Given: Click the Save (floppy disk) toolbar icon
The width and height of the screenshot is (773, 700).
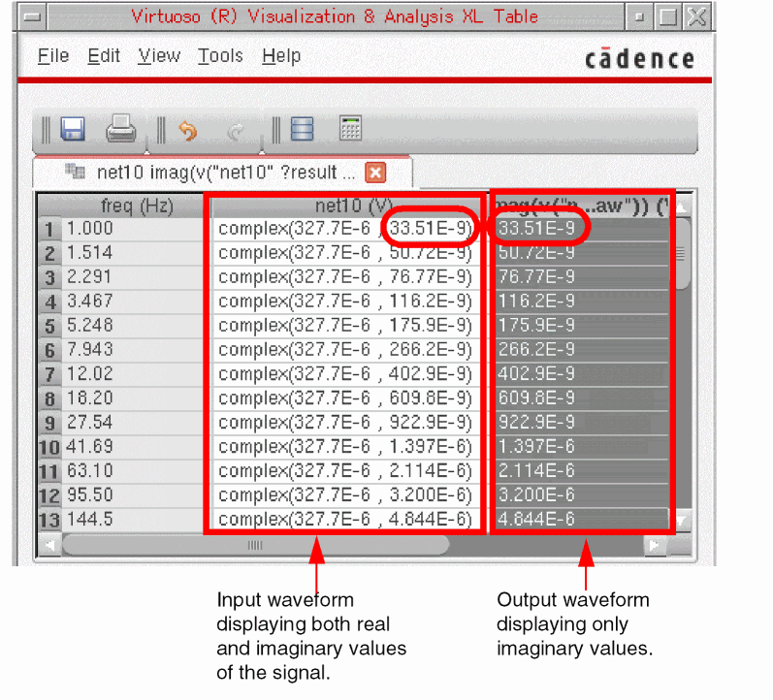Looking at the screenshot, I should point(73,129).
